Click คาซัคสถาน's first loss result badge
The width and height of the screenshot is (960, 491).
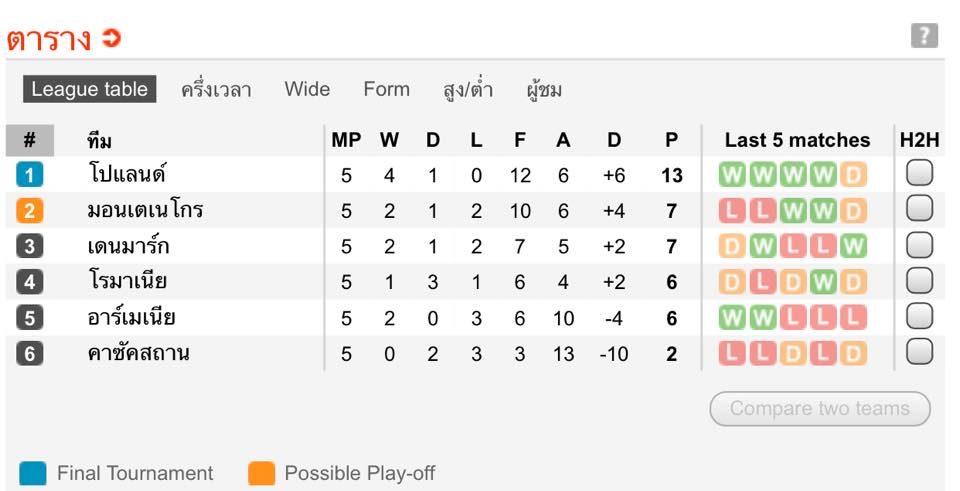732,353
